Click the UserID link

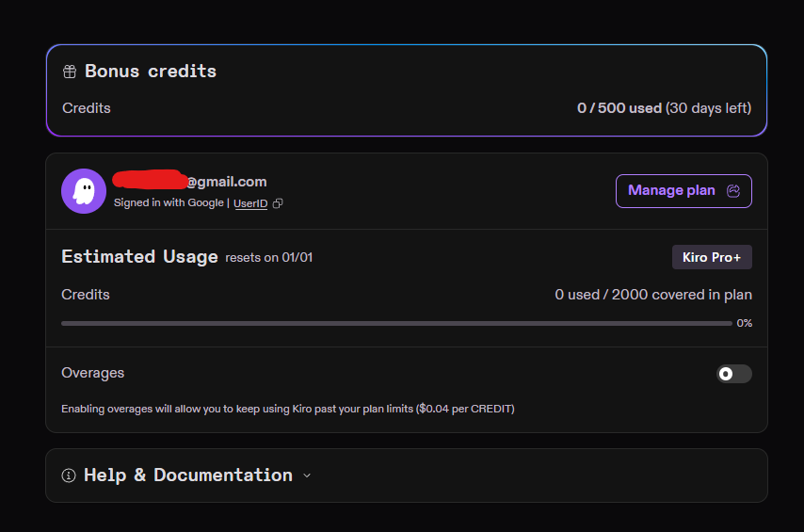[250, 203]
